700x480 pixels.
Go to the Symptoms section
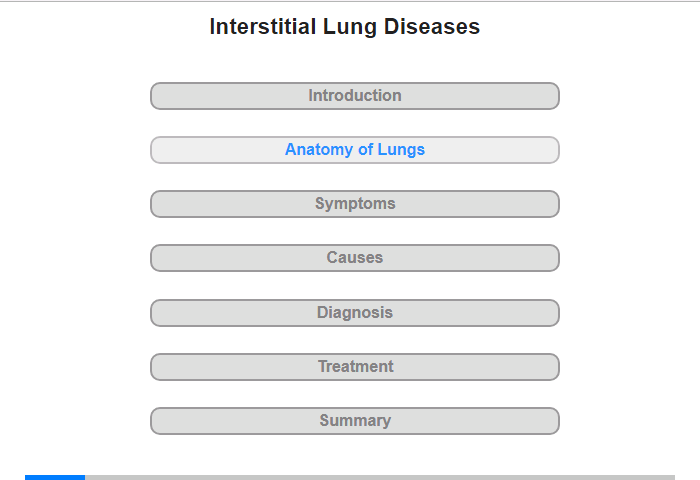[x=355, y=204]
